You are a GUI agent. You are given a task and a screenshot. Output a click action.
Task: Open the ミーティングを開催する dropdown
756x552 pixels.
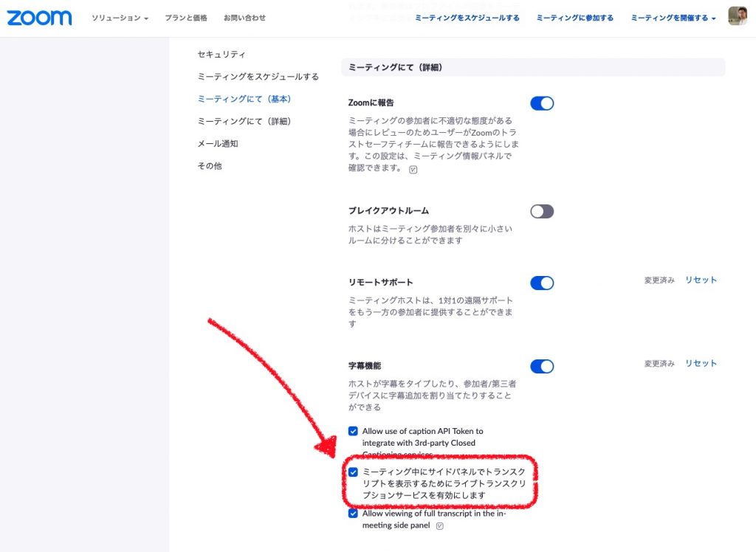pos(673,18)
